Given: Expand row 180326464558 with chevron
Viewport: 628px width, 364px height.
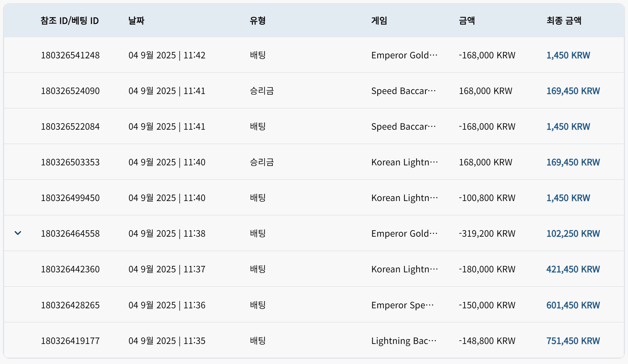Looking at the screenshot, I should pos(18,233).
